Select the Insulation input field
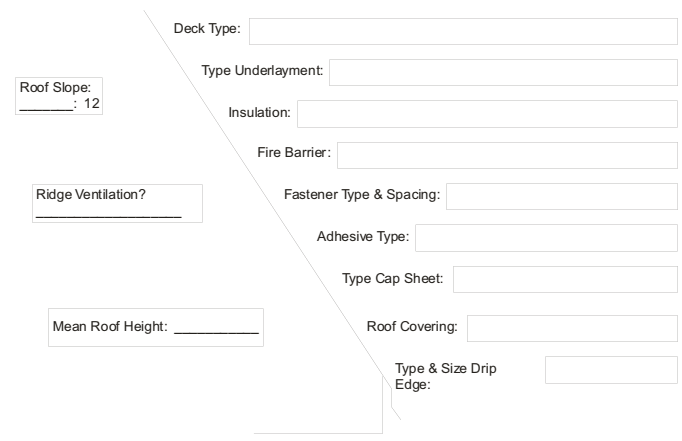Screen dimensions: 682x441 [487, 114]
